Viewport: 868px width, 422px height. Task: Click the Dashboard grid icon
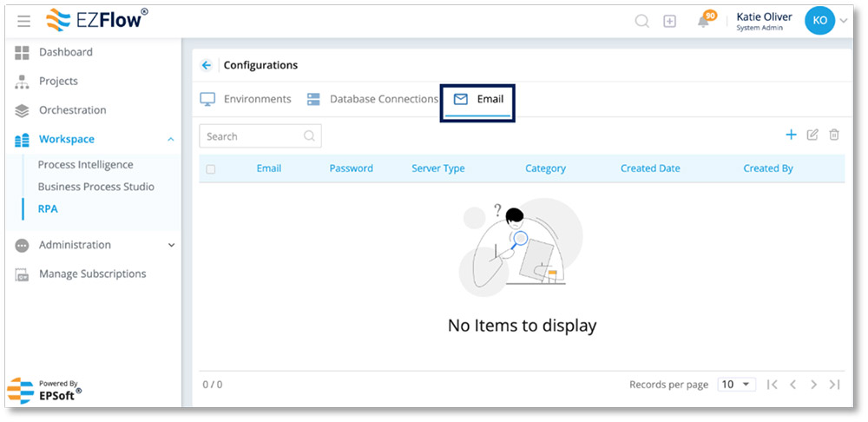22,53
